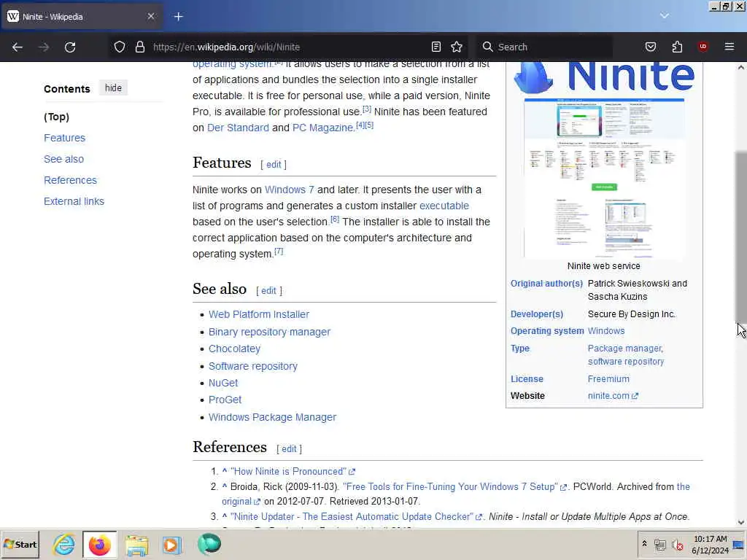Close the Ninite - Wikipedia tab
Image resolution: width=747 pixels, height=560 pixels.
(x=150, y=16)
